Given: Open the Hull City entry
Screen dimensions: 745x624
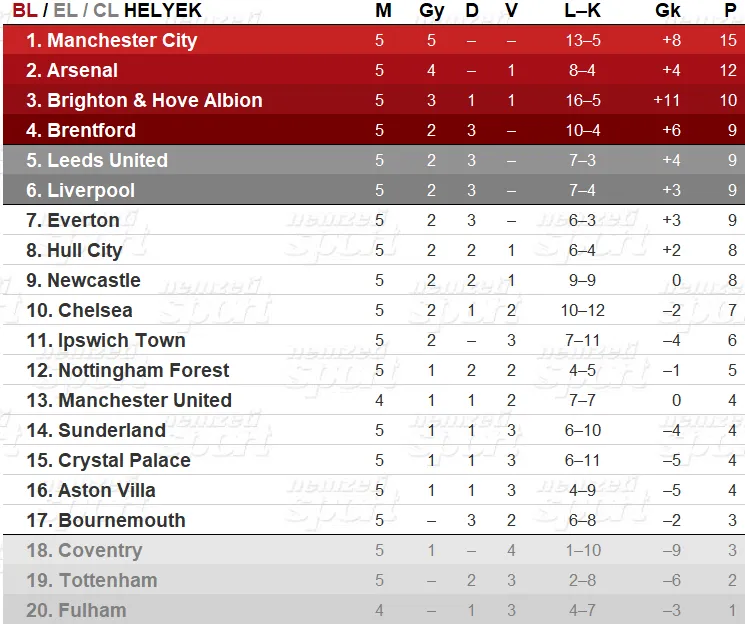Looking at the screenshot, I should click(x=74, y=251).
